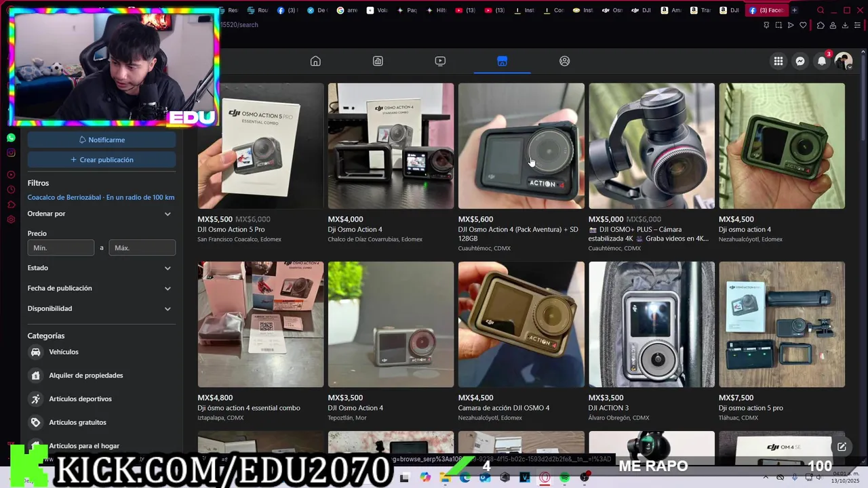The height and width of the screenshot is (488, 868).
Task: Expand the Disponibilidad filter
Action: coord(101,308)
